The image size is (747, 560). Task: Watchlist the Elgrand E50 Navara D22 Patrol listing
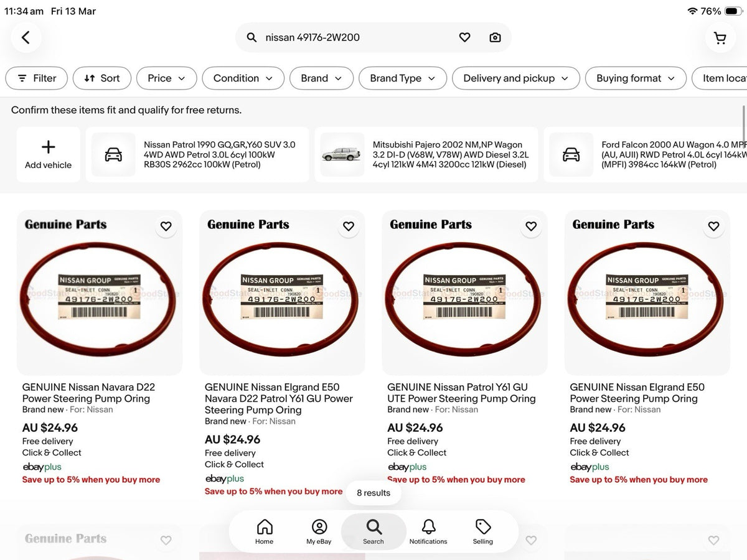click(349, 226)
